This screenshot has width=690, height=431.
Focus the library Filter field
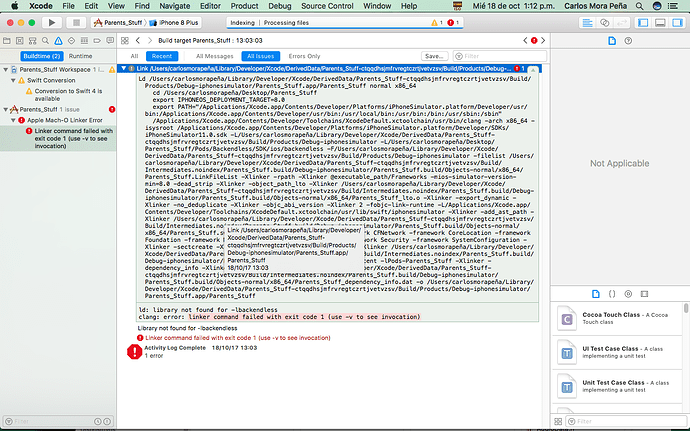(625, 421)
